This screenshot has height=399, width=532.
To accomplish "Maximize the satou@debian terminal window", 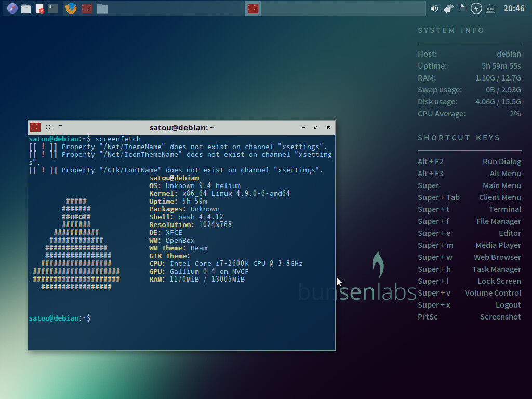I will 316,127.
